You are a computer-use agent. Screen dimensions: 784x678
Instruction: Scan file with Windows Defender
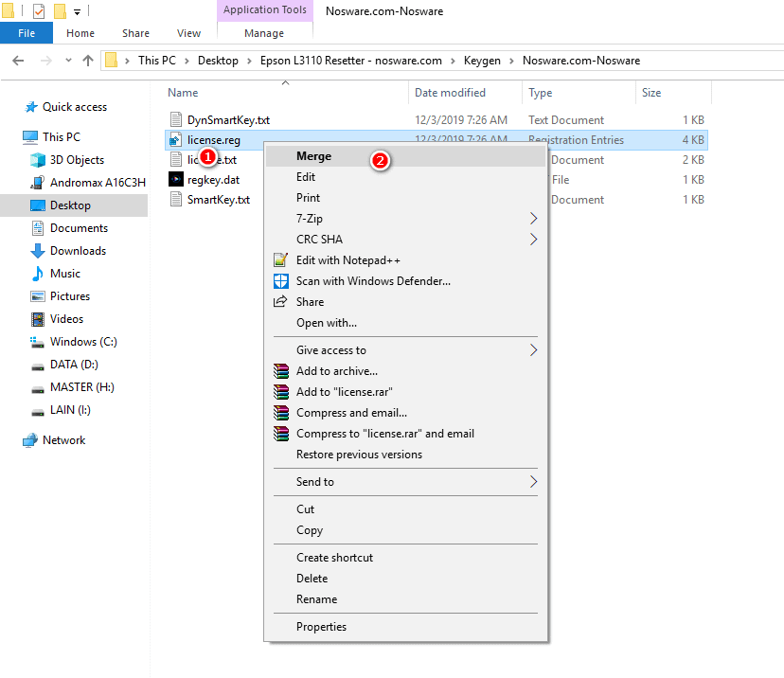(x=405, y=281)
